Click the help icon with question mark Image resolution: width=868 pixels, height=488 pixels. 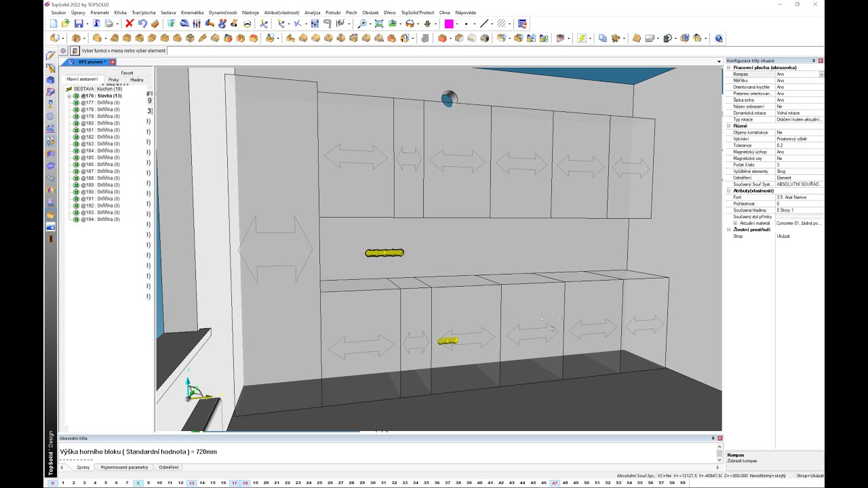tap(719, 39)
